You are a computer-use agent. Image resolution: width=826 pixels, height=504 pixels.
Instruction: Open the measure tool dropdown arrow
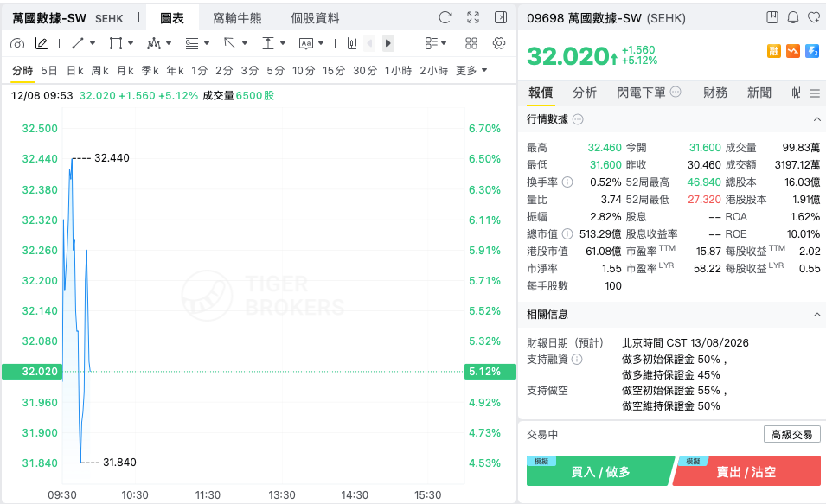click(282, 43)
